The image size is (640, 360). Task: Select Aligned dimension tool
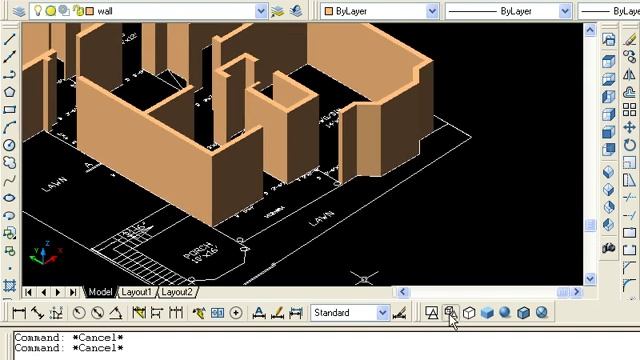point(38,313)
